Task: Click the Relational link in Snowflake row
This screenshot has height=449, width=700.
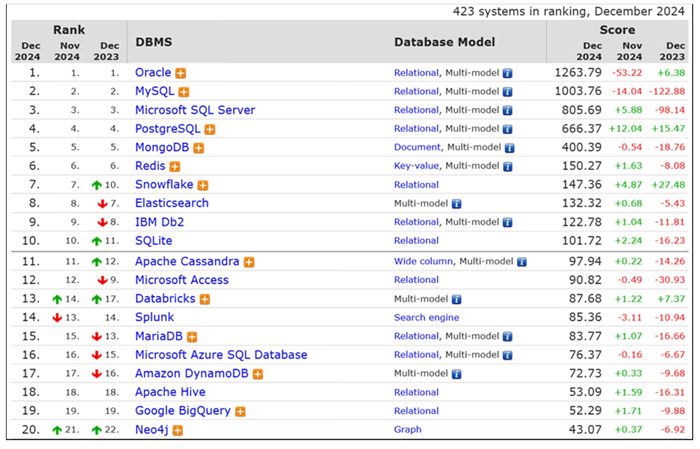Action: click(x=416, y=185)
